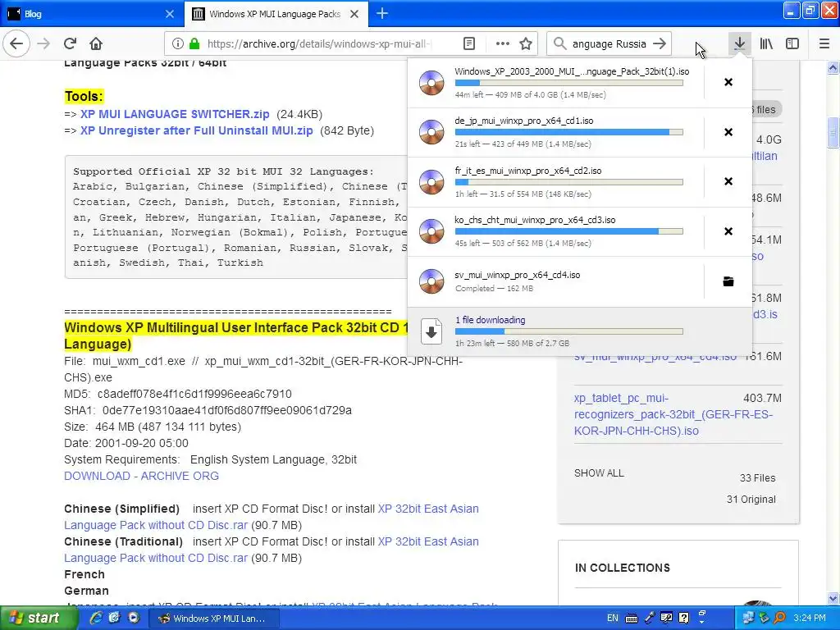Cancel the ko_chs_cht_mui_winxp_pro_x64_cd3.iso download

click(x=728, y=231)
